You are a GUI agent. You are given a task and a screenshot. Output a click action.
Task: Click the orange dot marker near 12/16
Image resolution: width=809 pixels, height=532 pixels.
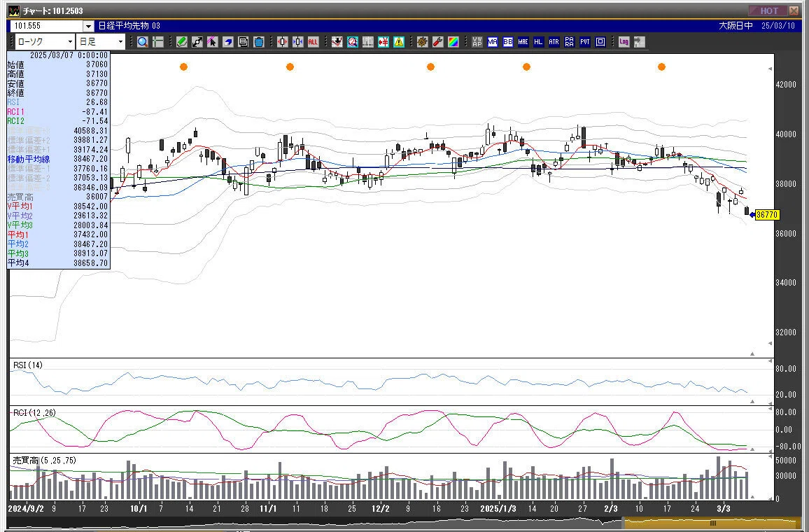[431, 66]
